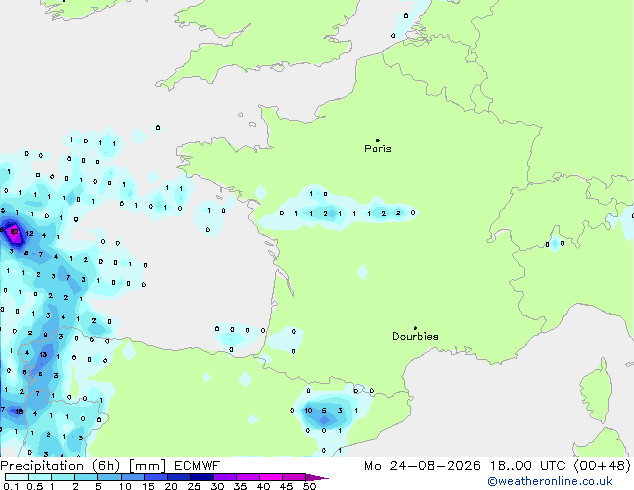Image resolution: width=634 pixels, height=490 pixels.
Task: Pick the 30–35 mm purple legend swatch
Action: [224, 477]
